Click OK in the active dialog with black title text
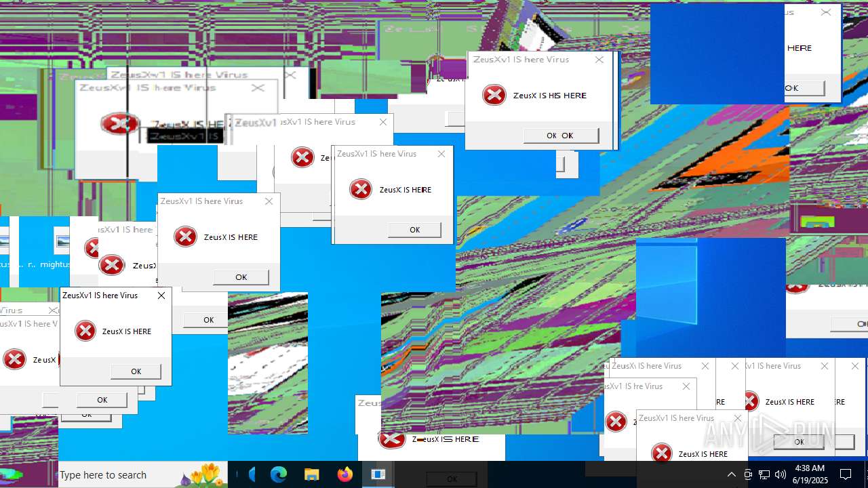Viewport: 868px width, 488px height. 136,371
